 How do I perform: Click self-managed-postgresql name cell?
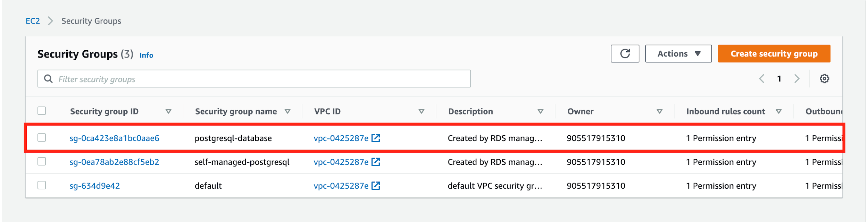(x=242, y=162)
